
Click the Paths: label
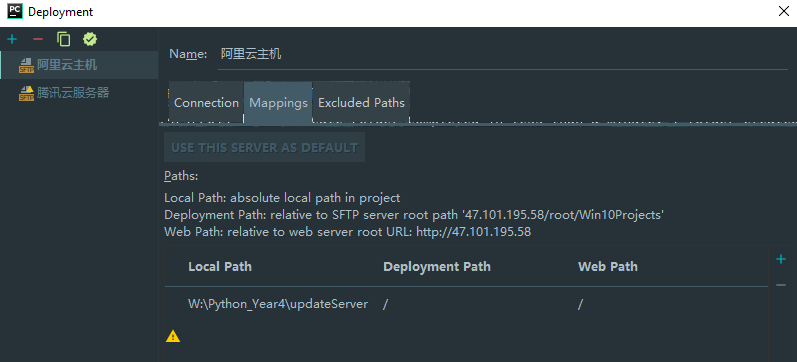[181, 176]
